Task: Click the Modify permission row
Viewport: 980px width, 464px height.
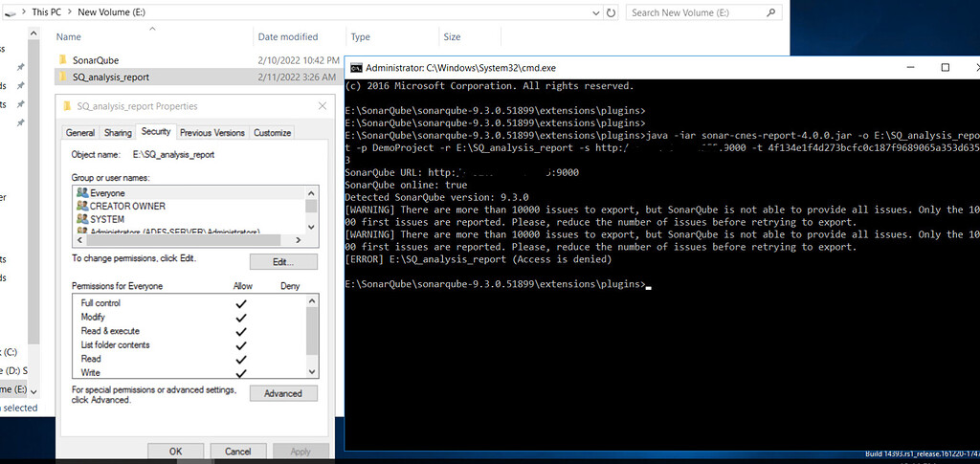Action: pos(190,318)
